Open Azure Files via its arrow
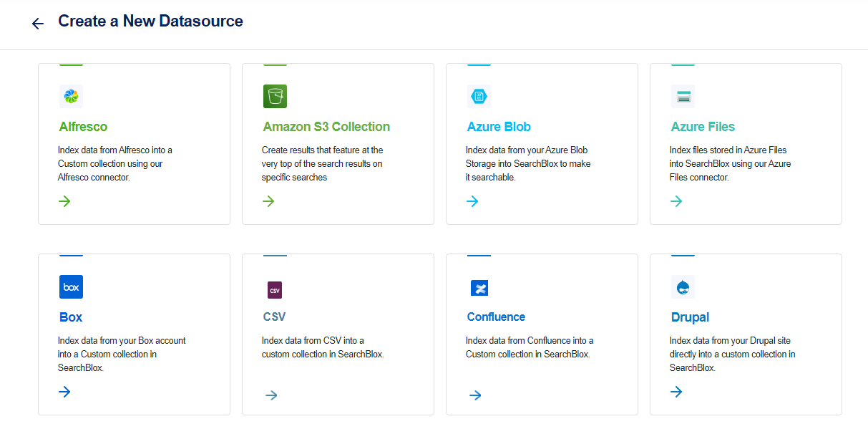The height and width of the screenshot is (434, 868). coord(676,201)
